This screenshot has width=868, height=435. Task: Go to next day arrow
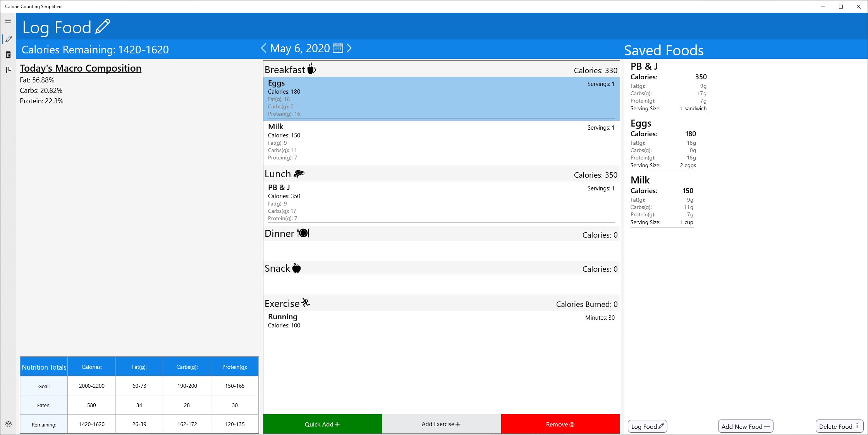[349, 48]
